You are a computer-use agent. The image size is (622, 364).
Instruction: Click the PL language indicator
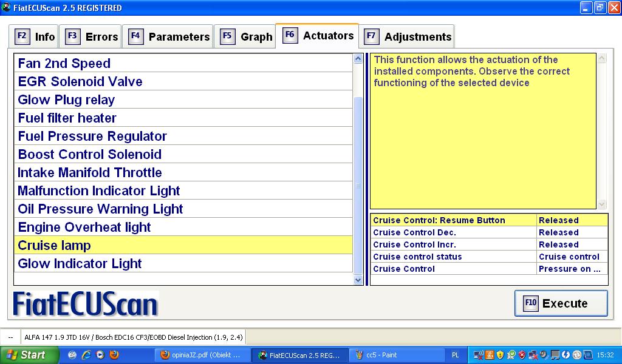[x=456, y=356]
